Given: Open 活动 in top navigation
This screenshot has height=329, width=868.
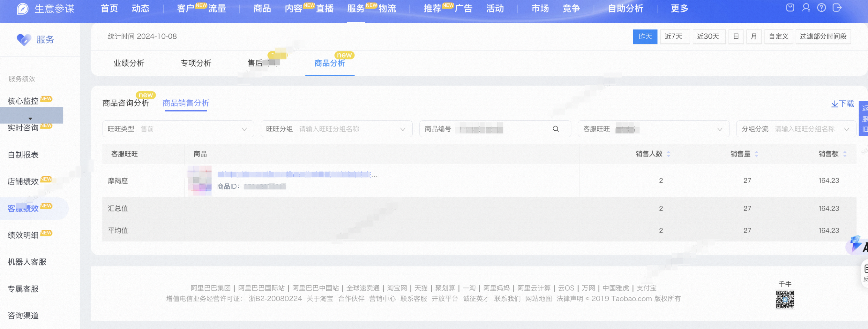Looking at the screenshot, I should click(x=495, y=8).
